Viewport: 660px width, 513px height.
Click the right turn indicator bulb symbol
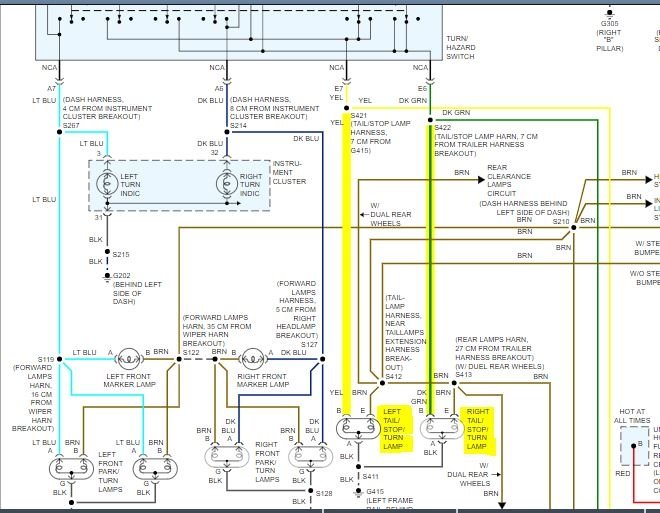click(227, 183)
